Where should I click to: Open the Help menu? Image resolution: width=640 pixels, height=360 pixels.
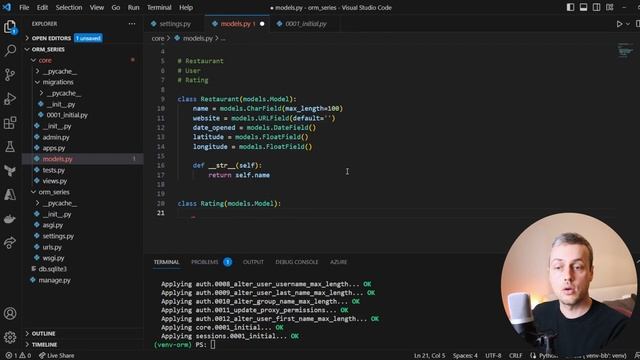point(186,7)
